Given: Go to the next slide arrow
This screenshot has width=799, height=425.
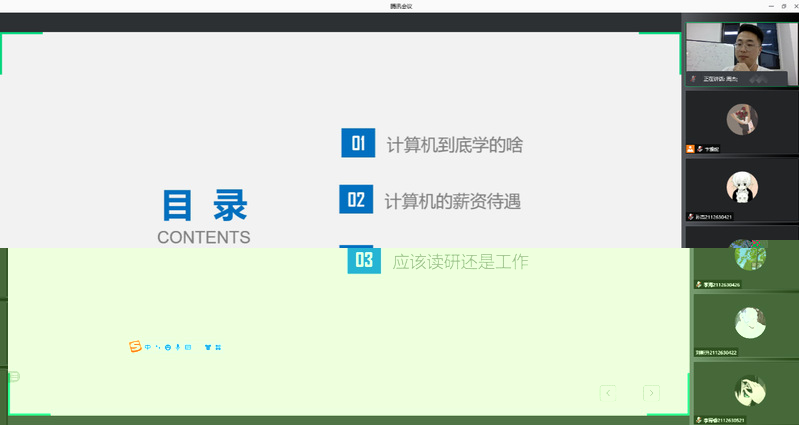Looking at the screenshot, I should click(x=651, y=393).
